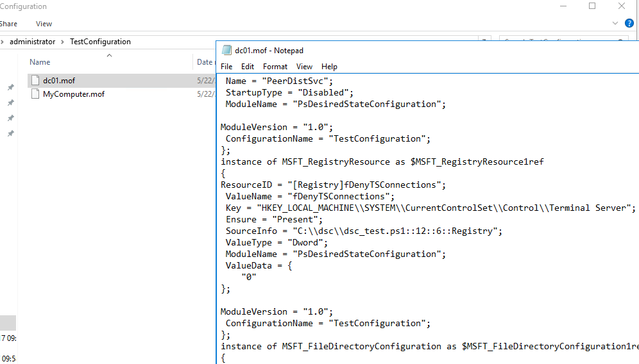Click the ResourceID fDenyTSConnections line
This screenshot has height=364, width=639.
click(x=334, y=185)
